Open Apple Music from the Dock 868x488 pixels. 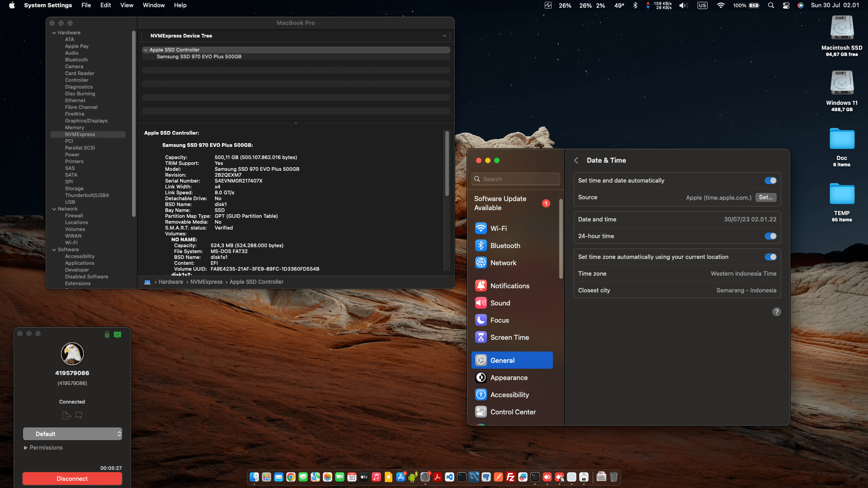point(376,477)
